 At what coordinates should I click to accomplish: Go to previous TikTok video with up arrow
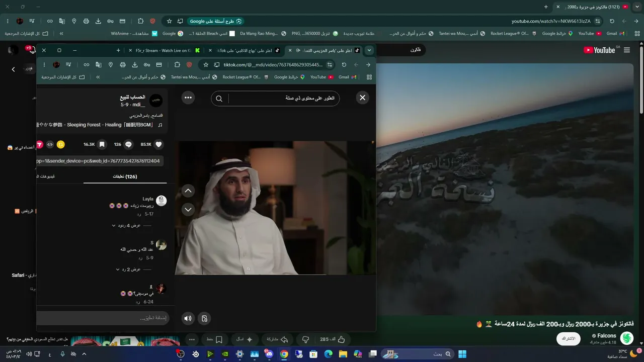188,191
